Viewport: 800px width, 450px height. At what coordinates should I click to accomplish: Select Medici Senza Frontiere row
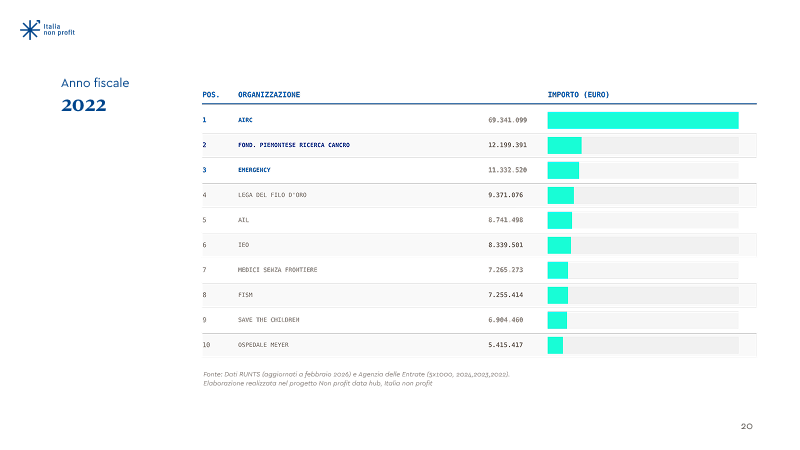479,270
